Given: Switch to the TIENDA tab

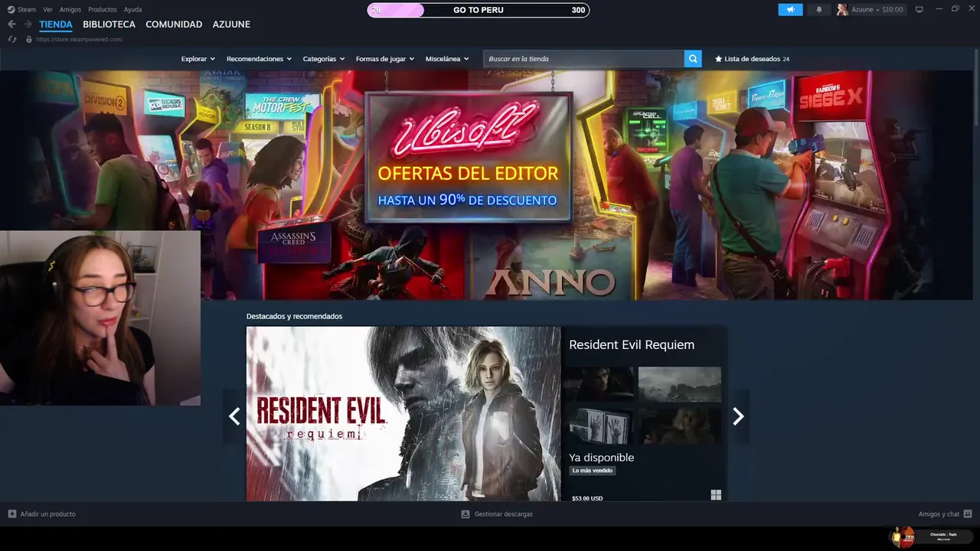Looking at the screenshot, I should [56, 24].
